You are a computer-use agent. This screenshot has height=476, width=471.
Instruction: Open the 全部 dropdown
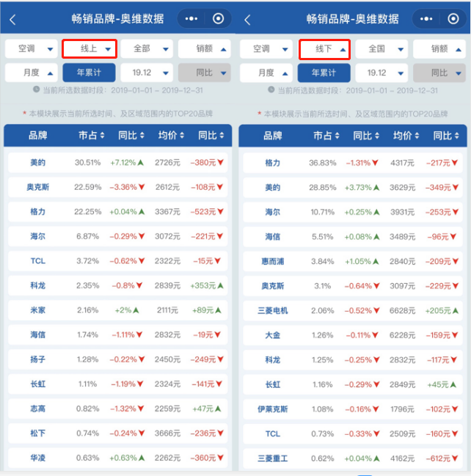point(147,49)
